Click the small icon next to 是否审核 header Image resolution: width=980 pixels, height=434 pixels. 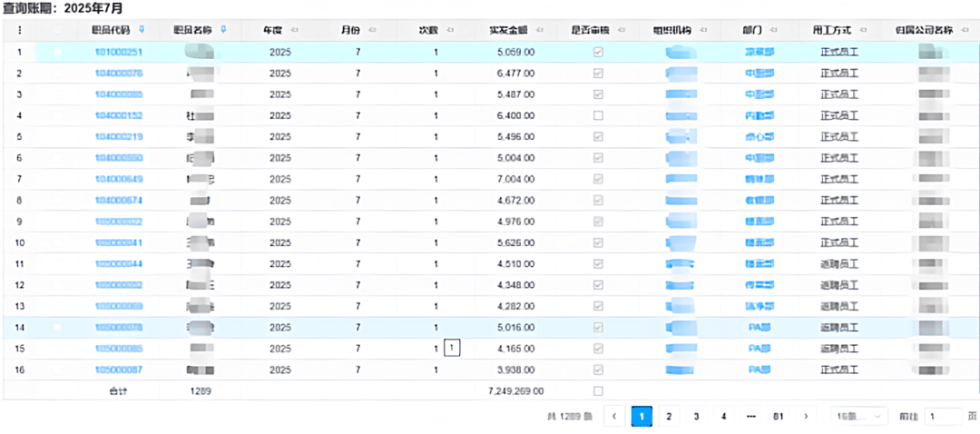622,30
